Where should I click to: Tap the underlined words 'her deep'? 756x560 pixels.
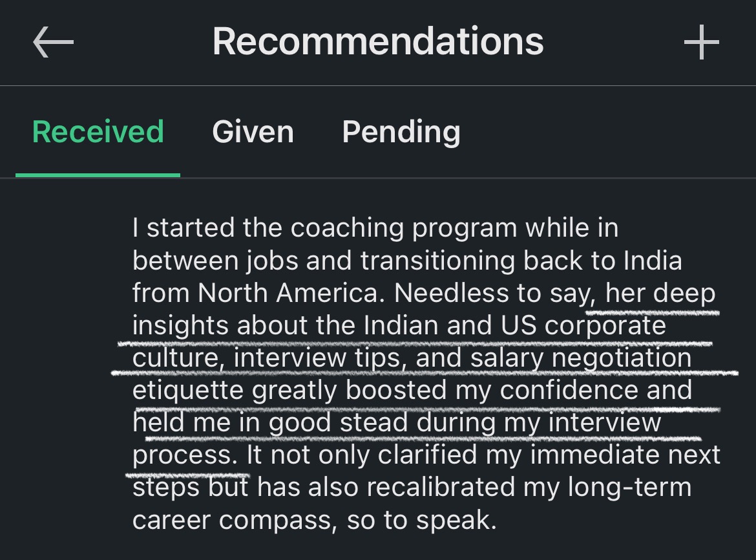tap(660, 293)
